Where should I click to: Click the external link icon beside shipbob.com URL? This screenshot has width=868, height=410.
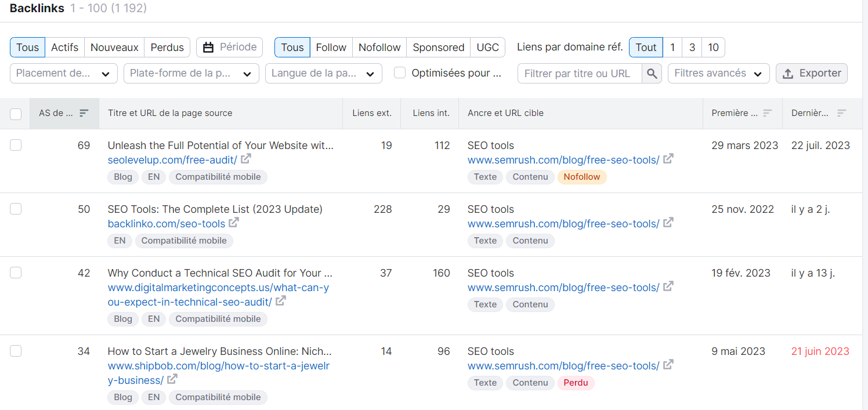click(x=172, y=380)
